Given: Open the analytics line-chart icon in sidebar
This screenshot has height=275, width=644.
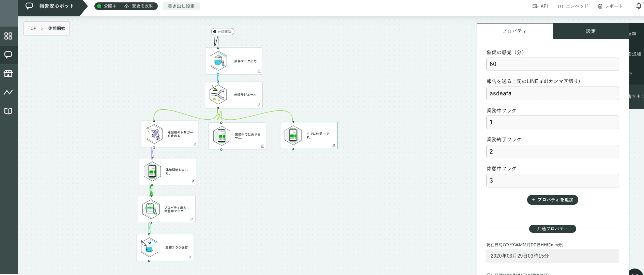Looking at the screenshot, I should [x=9, y=92].
